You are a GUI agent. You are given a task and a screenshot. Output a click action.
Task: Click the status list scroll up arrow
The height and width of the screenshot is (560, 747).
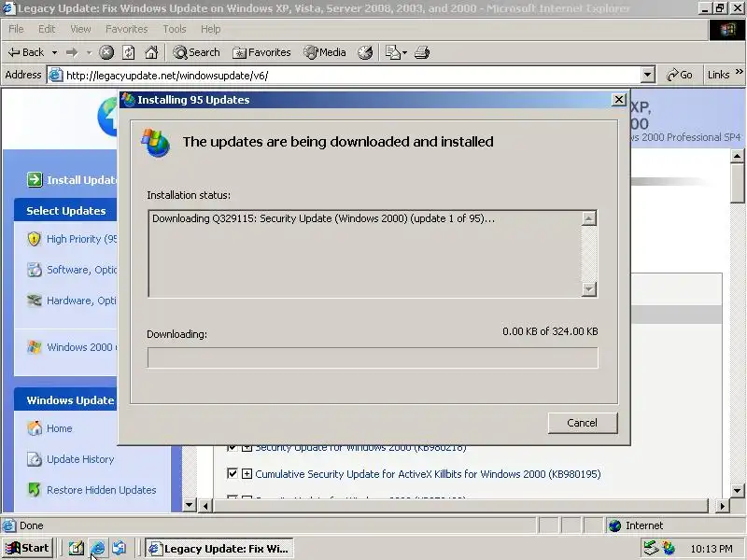pos(589,218)
